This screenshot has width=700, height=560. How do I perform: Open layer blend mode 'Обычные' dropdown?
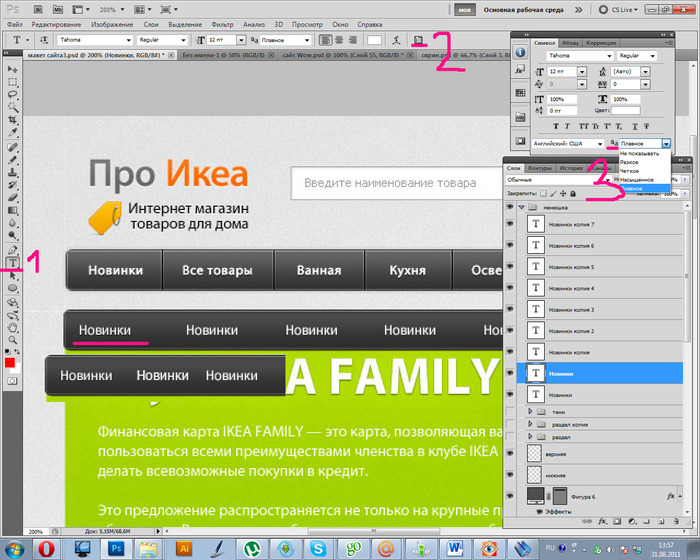tap(558, 180)
